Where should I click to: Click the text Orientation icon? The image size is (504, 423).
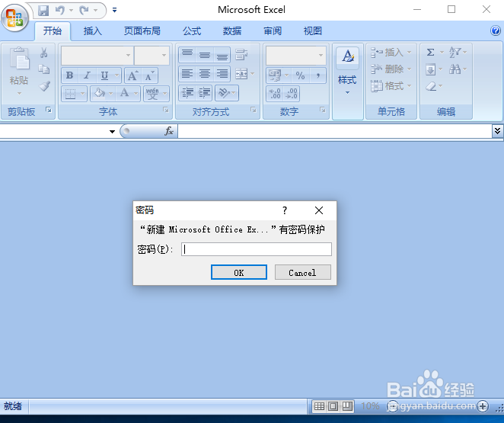pos(224,93)
